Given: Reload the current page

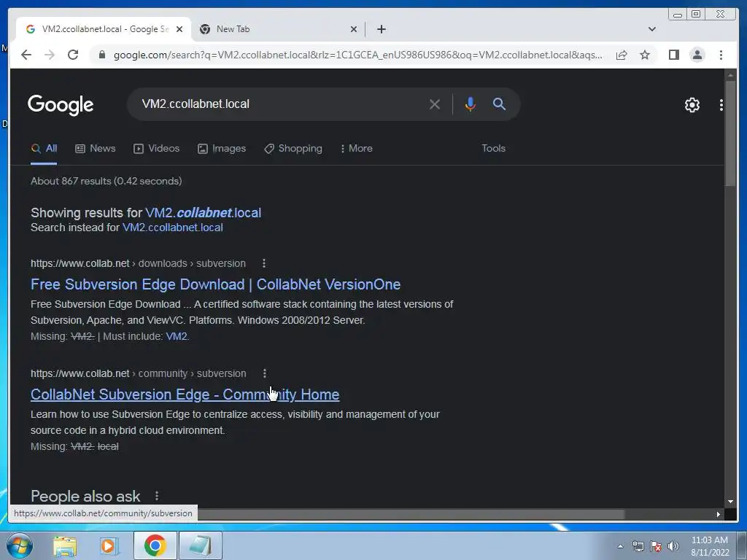Looking at the screenshot, I should [73, 55].
